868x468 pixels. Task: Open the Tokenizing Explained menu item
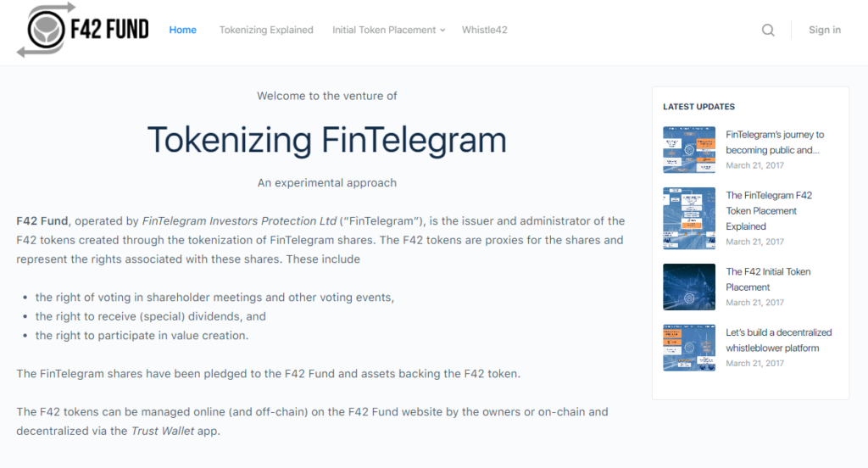[x=266, y=30]
